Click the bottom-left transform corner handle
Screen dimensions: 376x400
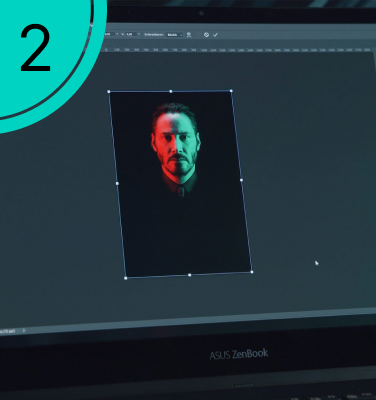[x=126, y=278]
